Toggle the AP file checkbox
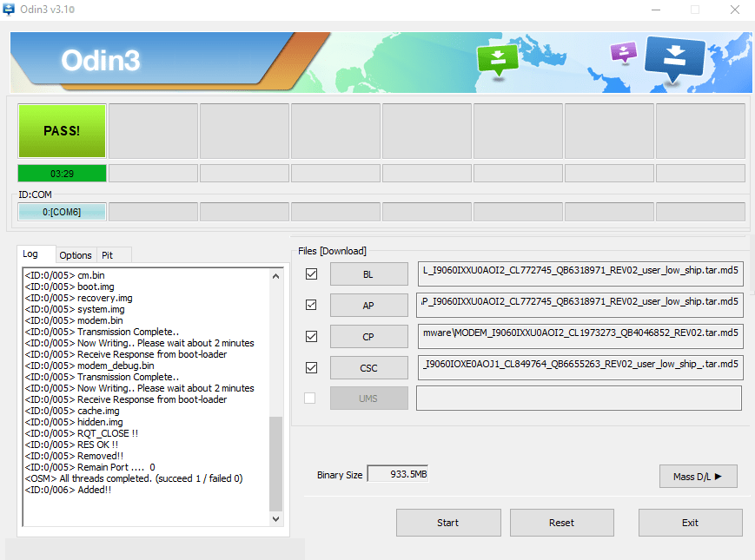The image size is (755, 560). (312, 305)
